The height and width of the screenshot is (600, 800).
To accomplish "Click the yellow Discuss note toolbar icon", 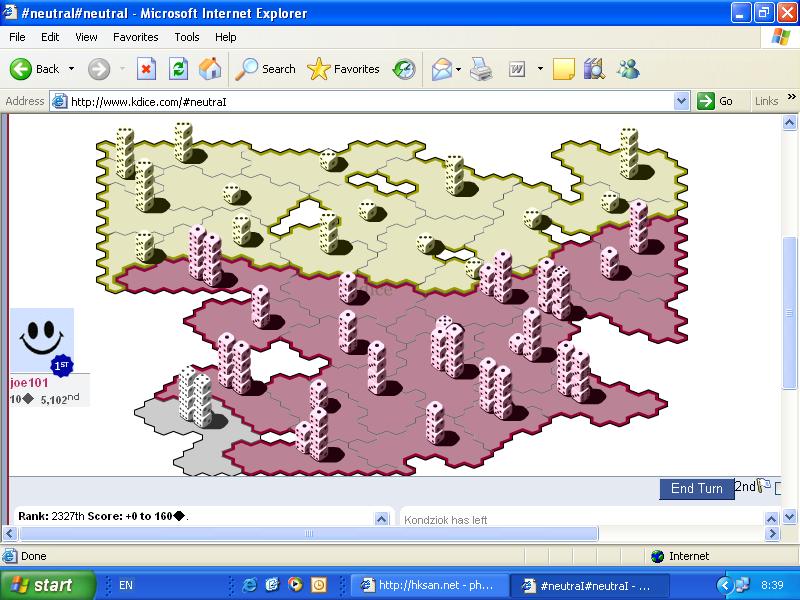I will pos(564,69).
